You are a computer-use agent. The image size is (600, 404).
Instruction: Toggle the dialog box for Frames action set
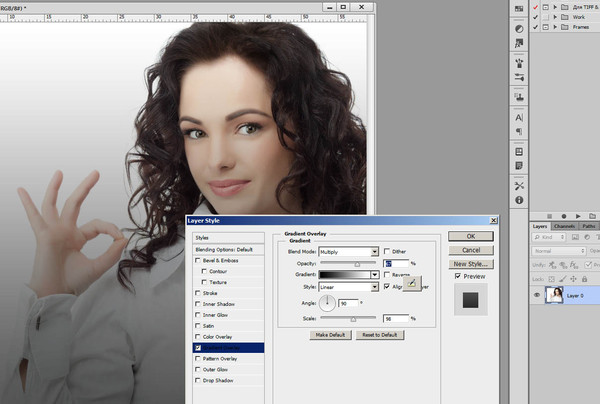pyautogui.click(x=546, y=27)
